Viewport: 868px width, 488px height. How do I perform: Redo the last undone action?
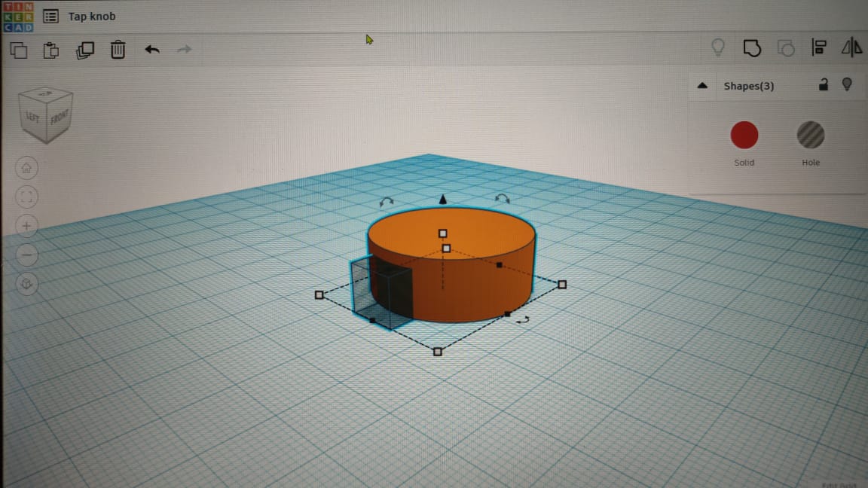(x=185, y=50)
